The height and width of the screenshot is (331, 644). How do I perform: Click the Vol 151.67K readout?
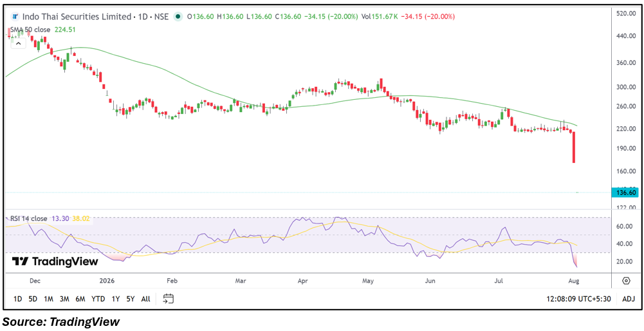pos(379,17)
